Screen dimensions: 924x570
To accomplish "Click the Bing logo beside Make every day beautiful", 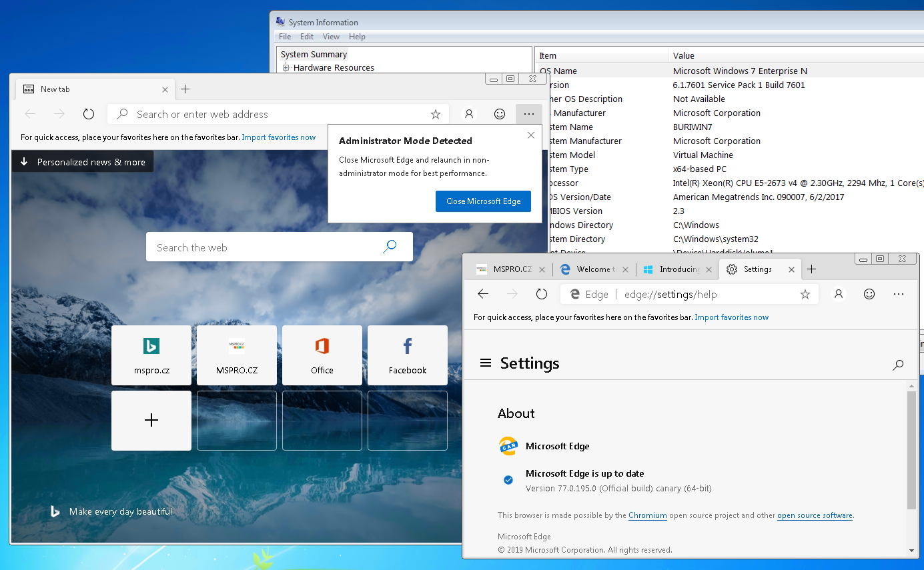I will point(56,511).
